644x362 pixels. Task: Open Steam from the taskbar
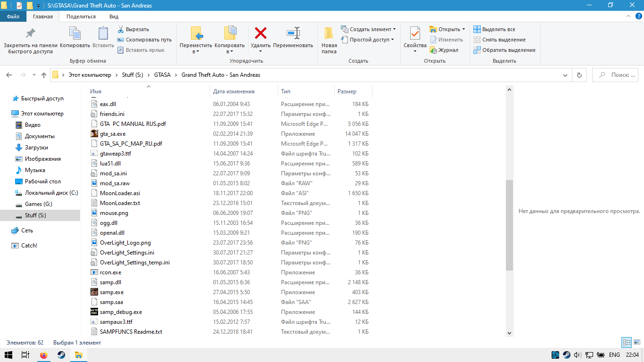coord(61,355)
